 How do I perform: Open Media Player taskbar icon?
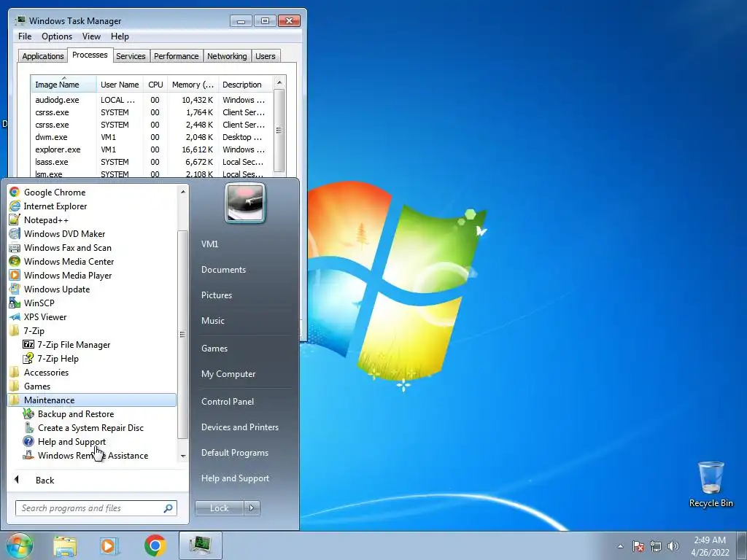(x=109, y=545)
